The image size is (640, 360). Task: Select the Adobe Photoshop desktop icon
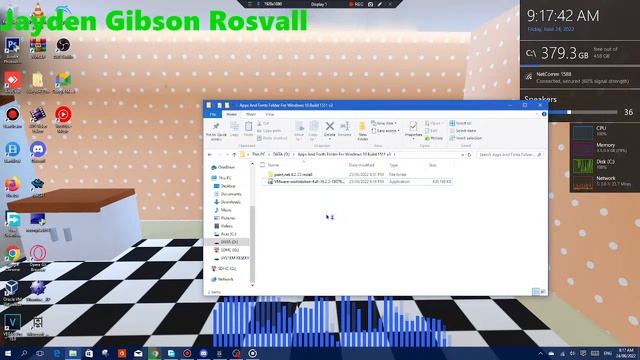tap(12, 50)
